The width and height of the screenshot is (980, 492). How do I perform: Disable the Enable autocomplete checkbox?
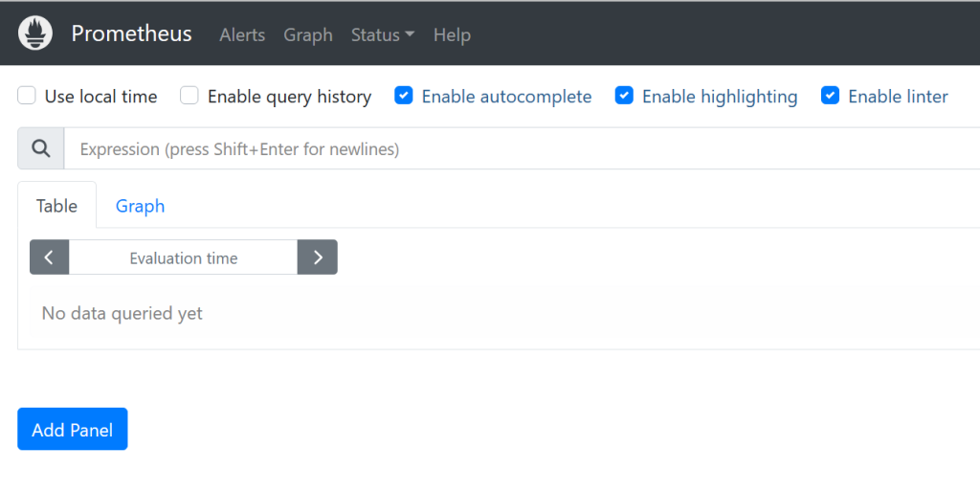pos(404,96)
